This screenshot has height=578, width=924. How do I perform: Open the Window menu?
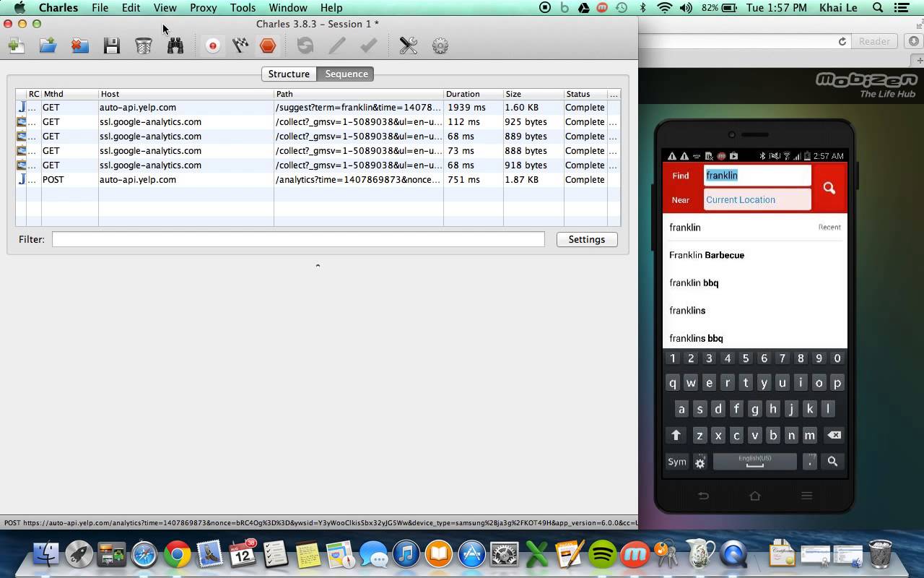pyautogui.click(x=288, y=8)
